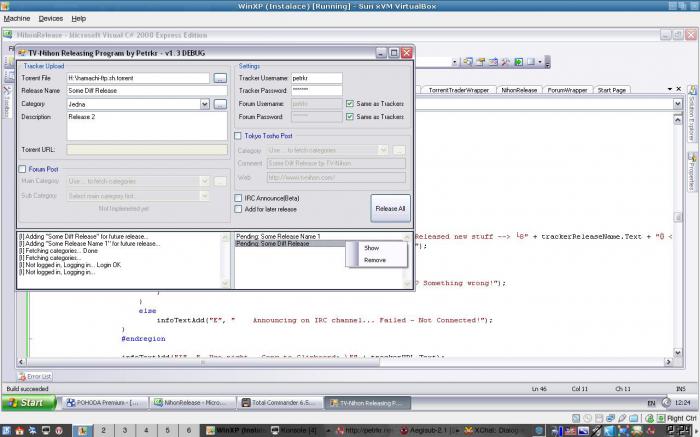The image size is (700, 437).
Task: Open the active files list dropdown arrow
Action: point(670,89)
